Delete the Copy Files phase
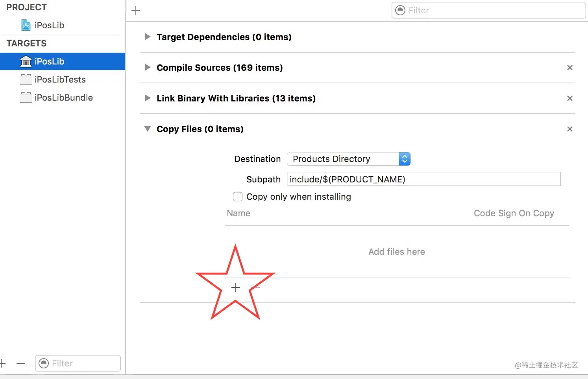 [570, 129]
